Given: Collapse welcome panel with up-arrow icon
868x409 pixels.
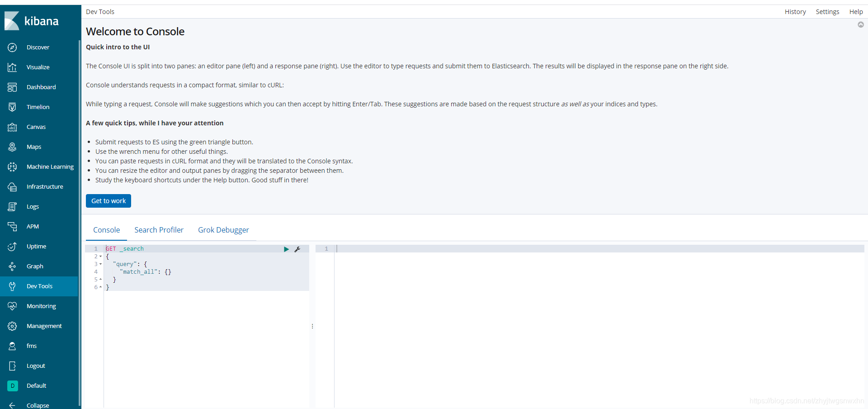Looking at the screenshot, I should [x=861, y=25].
